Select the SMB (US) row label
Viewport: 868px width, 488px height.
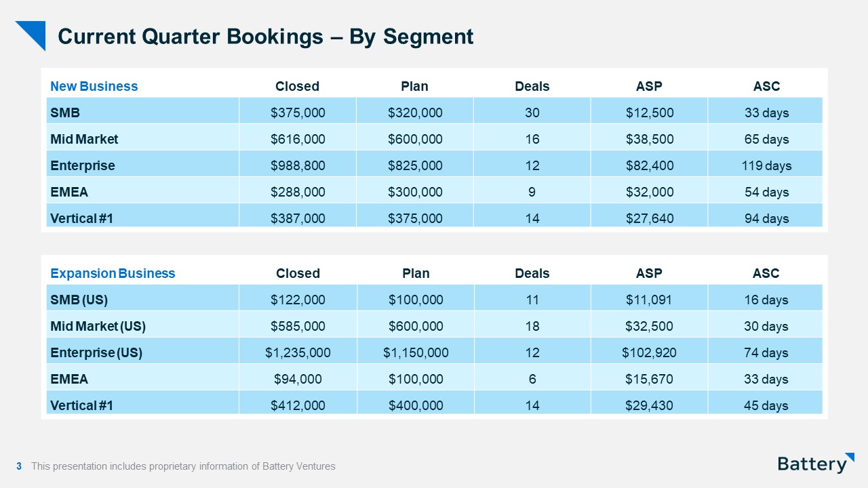click(x=79, y=300)
